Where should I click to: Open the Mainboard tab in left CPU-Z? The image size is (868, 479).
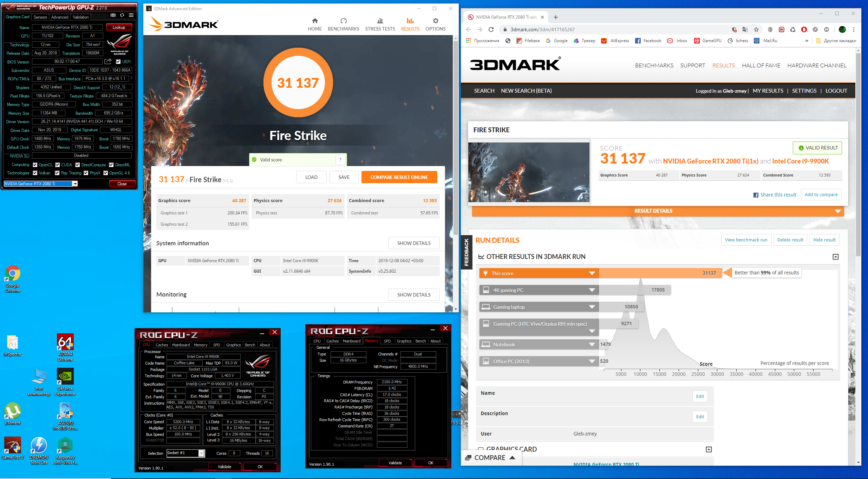pos(181,345)
